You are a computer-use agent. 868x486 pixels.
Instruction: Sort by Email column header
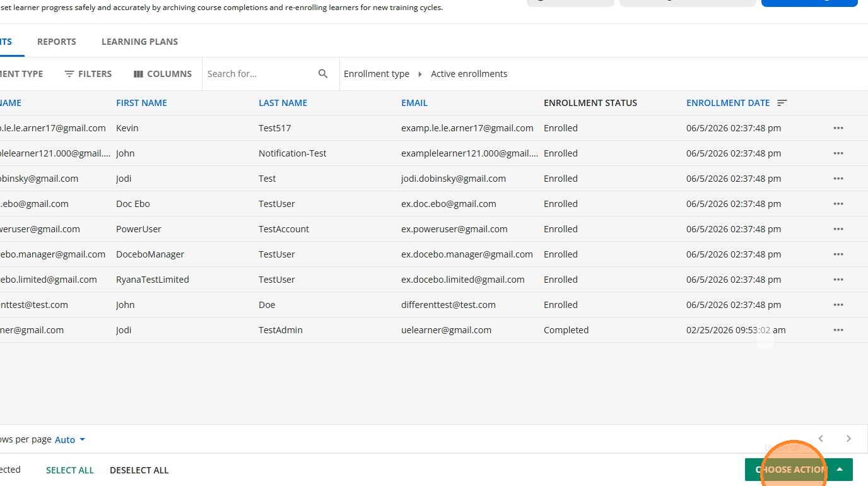point(414,103)
